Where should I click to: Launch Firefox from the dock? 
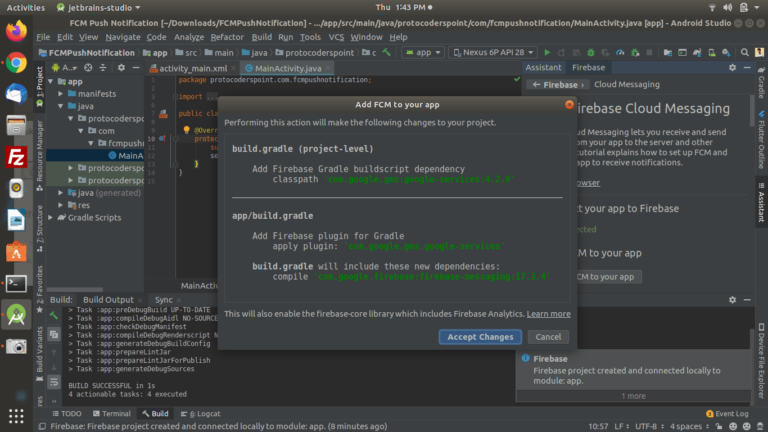(16, 31)
